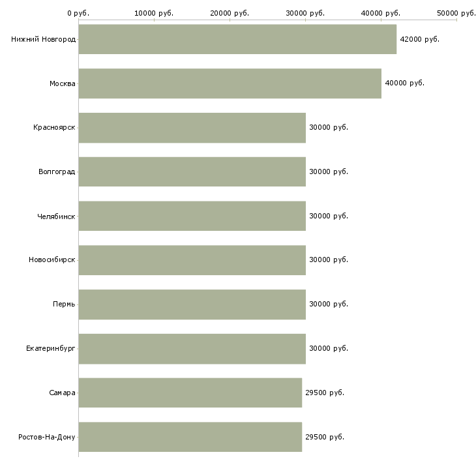Click the 20000 руб. axis tick label
The width and height of the screenshot is (476, 476).
pos(230,13)
